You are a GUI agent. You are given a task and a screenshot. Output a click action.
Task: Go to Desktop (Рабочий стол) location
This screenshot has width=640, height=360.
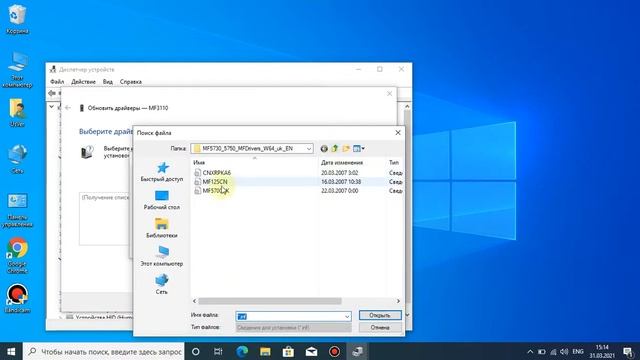click(162, 200)
